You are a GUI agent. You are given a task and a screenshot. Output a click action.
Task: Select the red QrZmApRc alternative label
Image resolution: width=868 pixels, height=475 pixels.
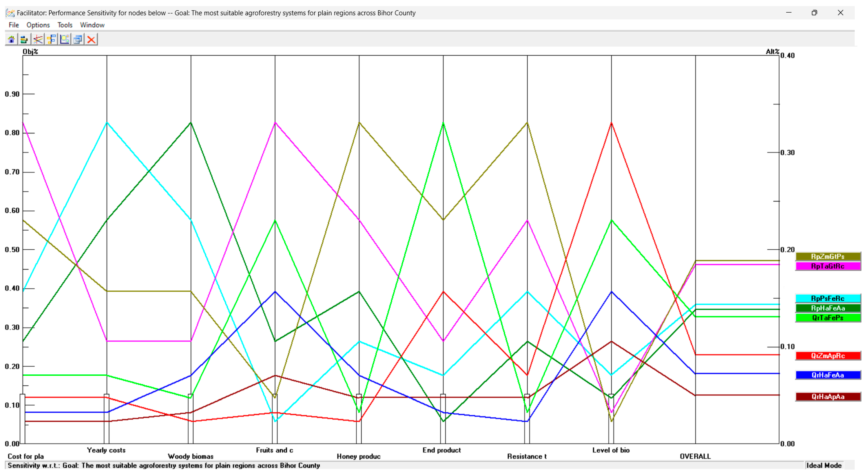click(828, 356)
